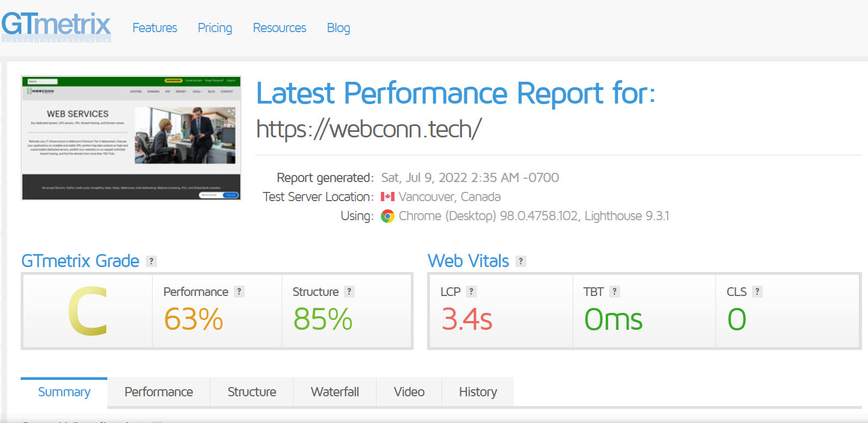Click the Chrome browser icon

pos(387,216)
